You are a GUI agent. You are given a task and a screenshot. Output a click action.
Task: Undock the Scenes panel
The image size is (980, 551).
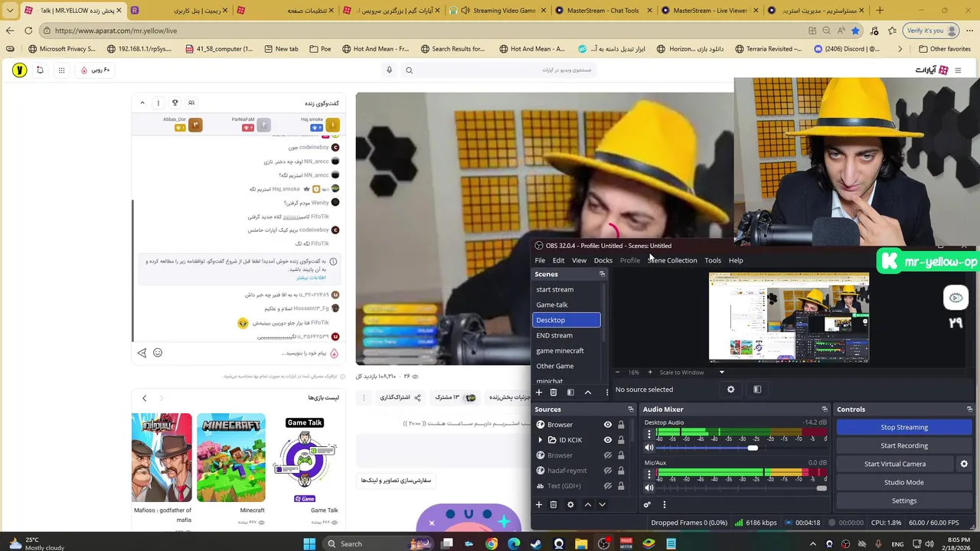click(x=602, y=274)
